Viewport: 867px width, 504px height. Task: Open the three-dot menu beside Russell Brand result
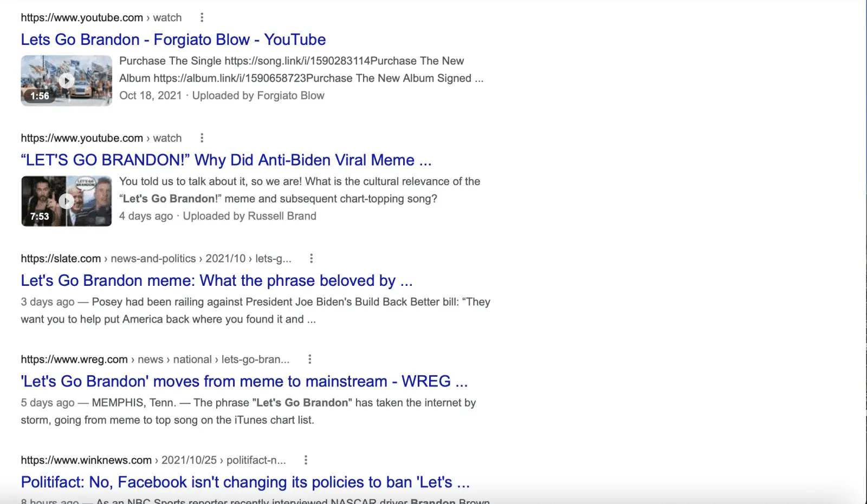pos(202,138)
